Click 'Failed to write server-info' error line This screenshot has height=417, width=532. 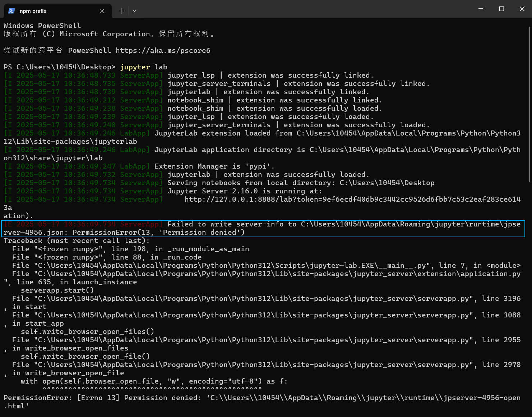click(262, 228)
